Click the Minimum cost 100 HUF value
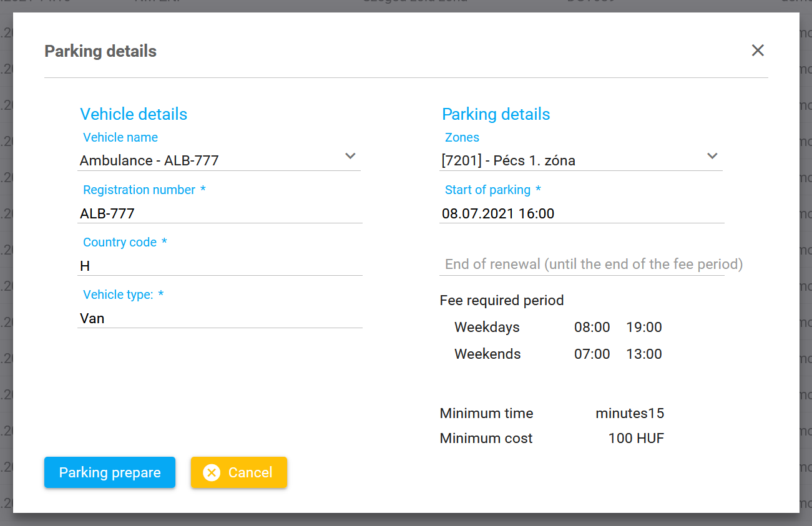Screen dimensions: 812x526 tap(636, 438)
